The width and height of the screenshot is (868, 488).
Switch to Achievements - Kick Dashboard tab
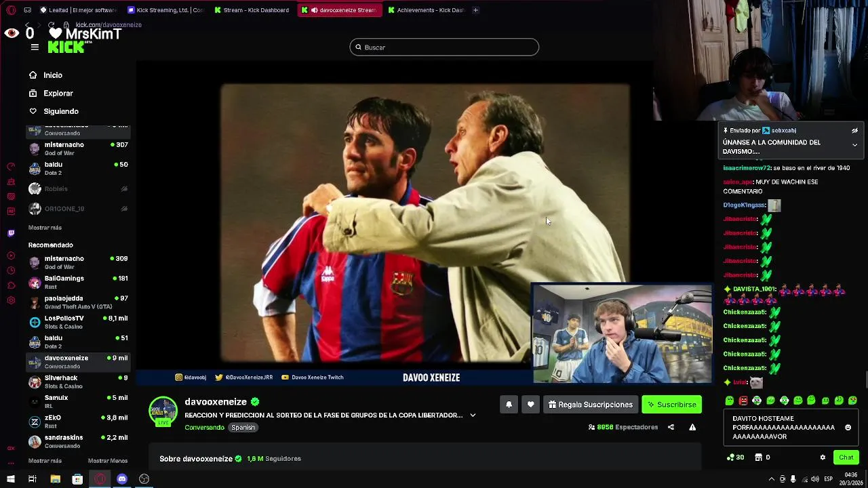coord(426,10)
